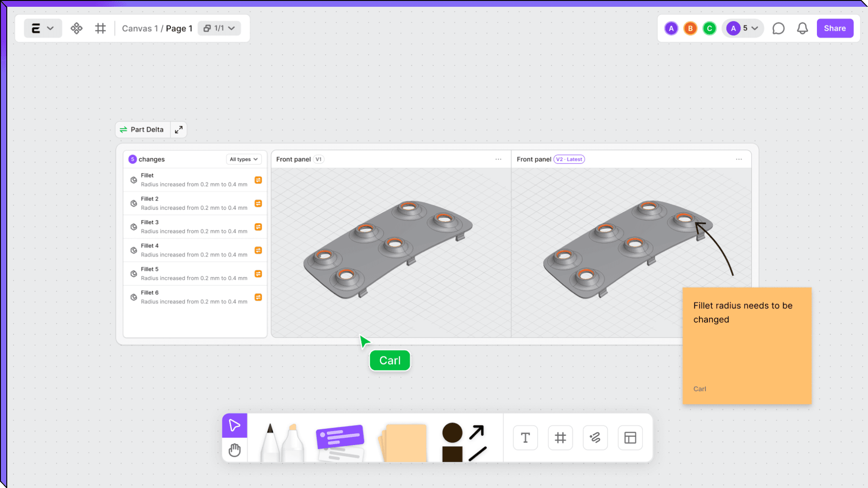Click the Part Delta label
Image resolution: width=868 pixels, height=488 pixels.
(x=142, y=130)
